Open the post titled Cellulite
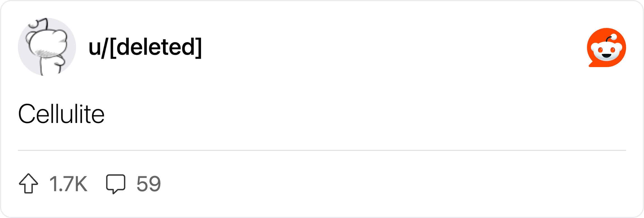 pos(61,114)
